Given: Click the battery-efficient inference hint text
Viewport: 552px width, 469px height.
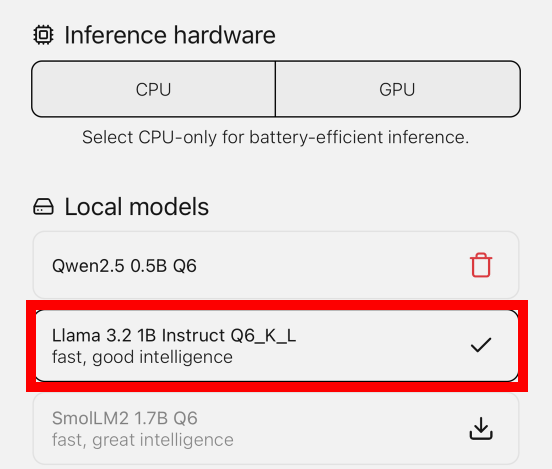Looking at the screenshot, I should point(276,137).
